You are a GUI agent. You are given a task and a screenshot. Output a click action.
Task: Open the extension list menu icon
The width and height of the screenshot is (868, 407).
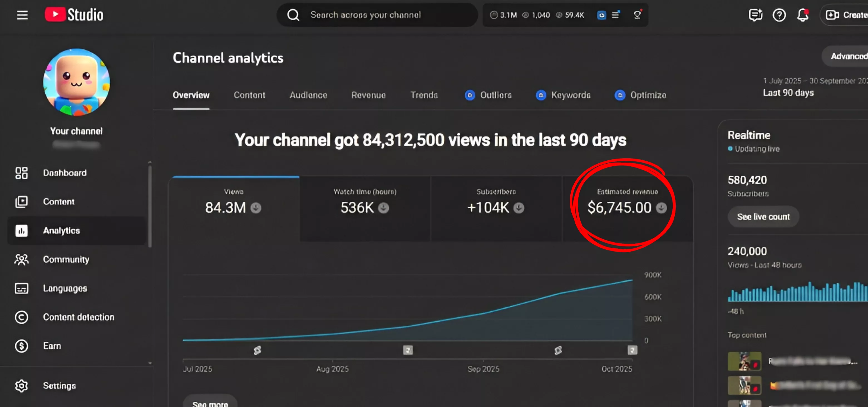[616, 15]
